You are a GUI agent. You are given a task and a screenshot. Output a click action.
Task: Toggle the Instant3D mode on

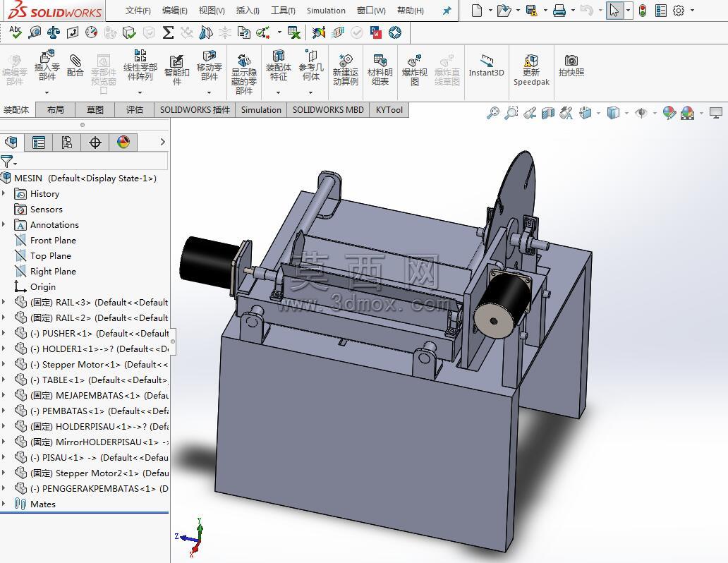pos(486,66)
